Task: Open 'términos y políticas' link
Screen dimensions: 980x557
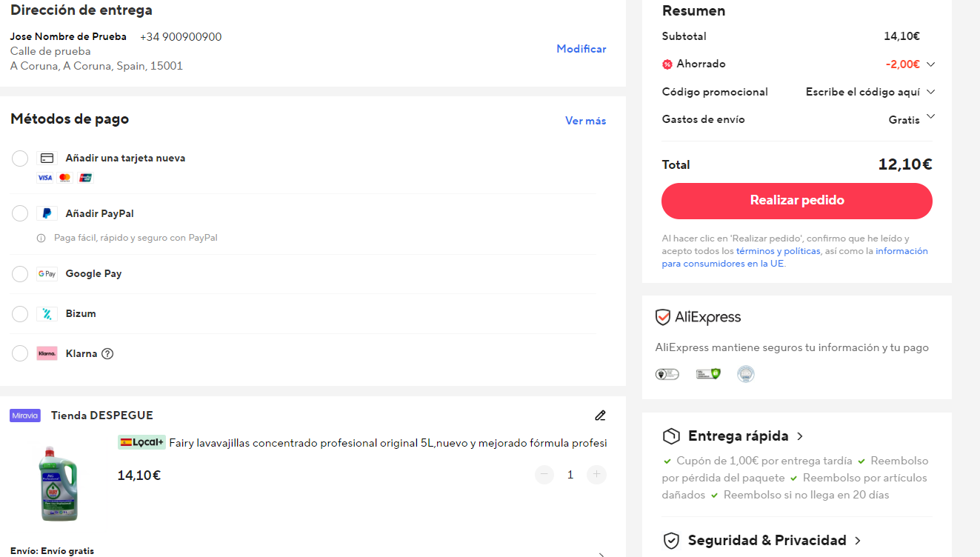Action: [x=778, y=251]
